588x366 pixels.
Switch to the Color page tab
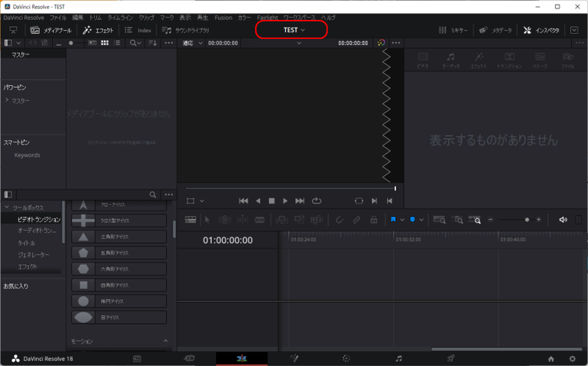[346, 359]
